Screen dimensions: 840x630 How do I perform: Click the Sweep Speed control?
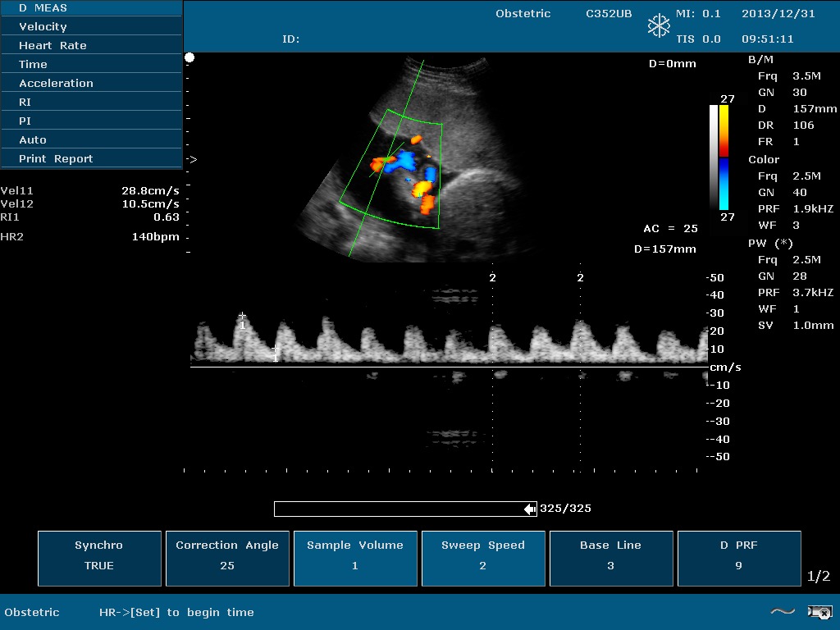point(483,558)
